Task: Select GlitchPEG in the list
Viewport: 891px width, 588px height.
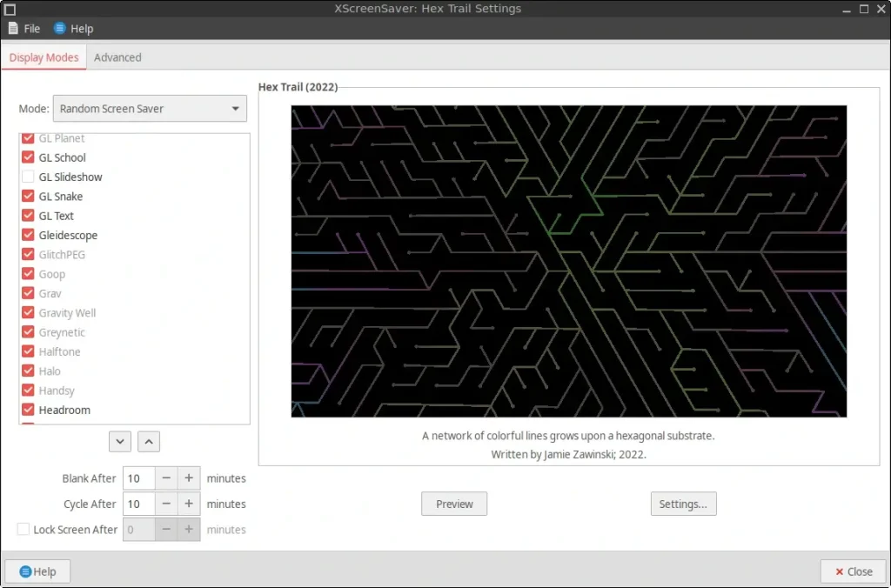Action: coord(62,255)
